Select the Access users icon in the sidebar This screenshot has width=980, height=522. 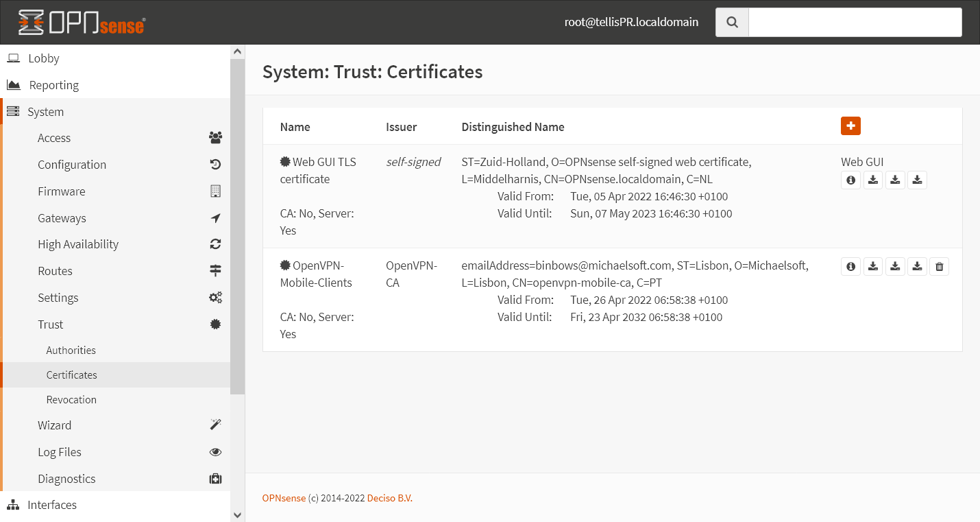click(x=215, y=137)
